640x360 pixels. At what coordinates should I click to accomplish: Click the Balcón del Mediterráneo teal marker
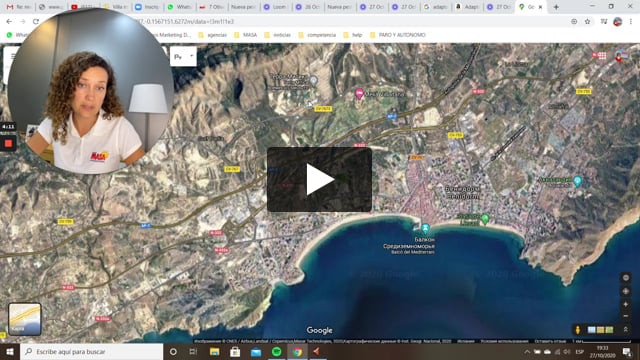point(425,229)
